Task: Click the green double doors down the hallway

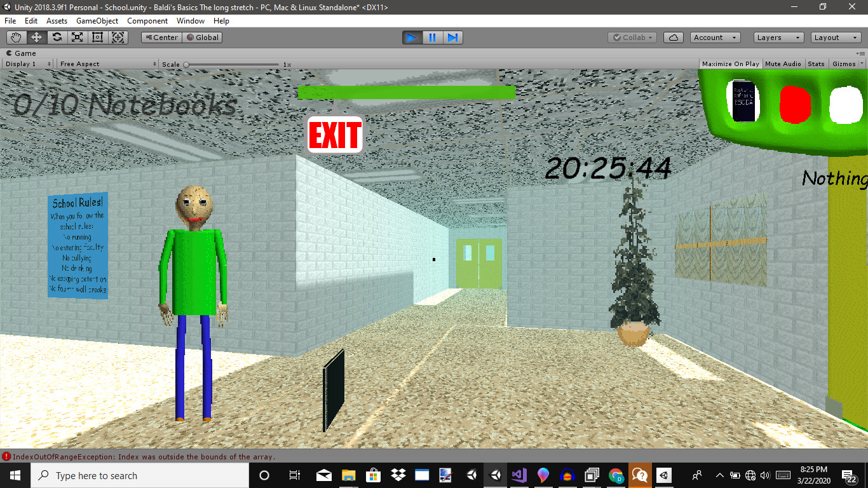Action: [x=478, y=263]
